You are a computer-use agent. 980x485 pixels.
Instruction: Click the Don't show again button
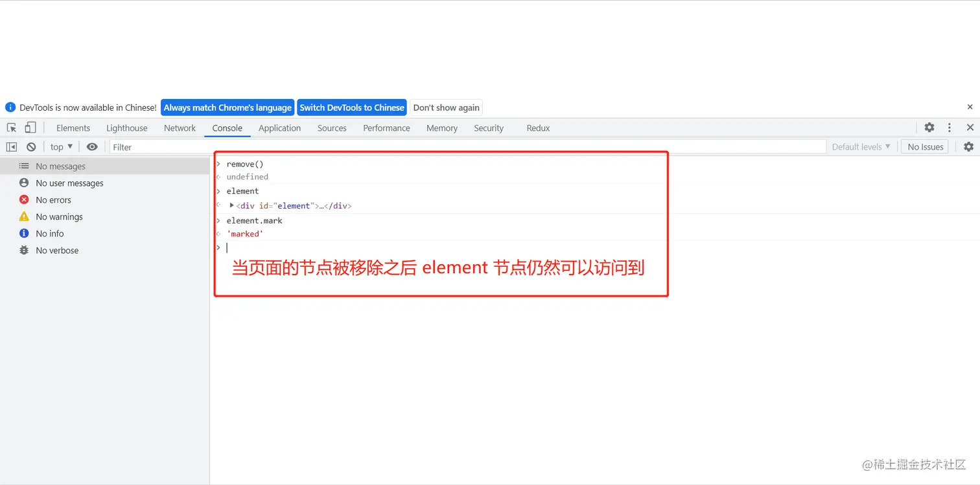point(447,107)
